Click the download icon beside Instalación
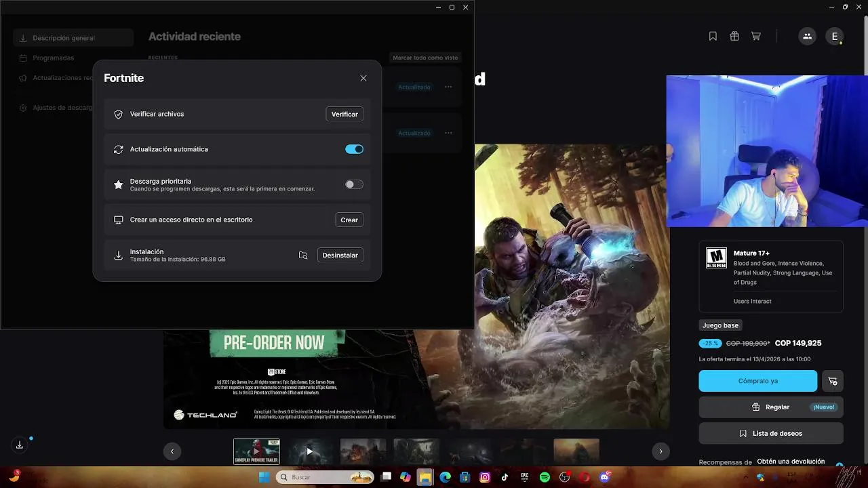The width and height of the screenshot is (868, 488). 119,256
